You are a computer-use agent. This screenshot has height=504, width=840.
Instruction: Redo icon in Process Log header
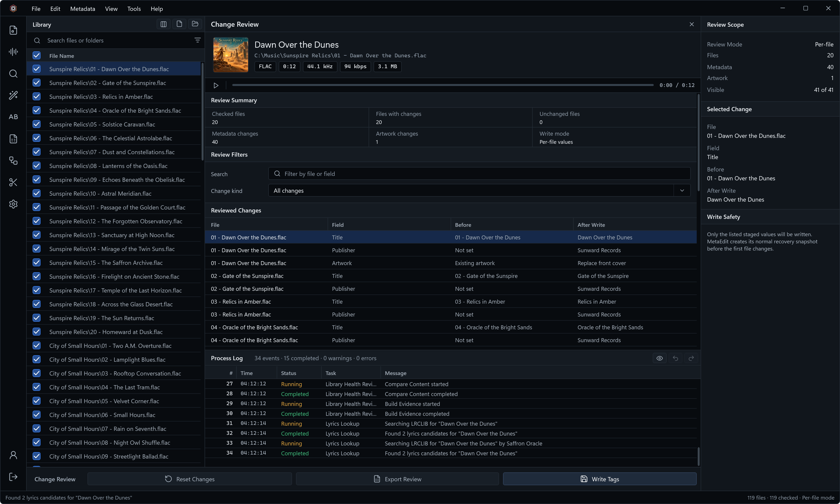tap(691, 358)
